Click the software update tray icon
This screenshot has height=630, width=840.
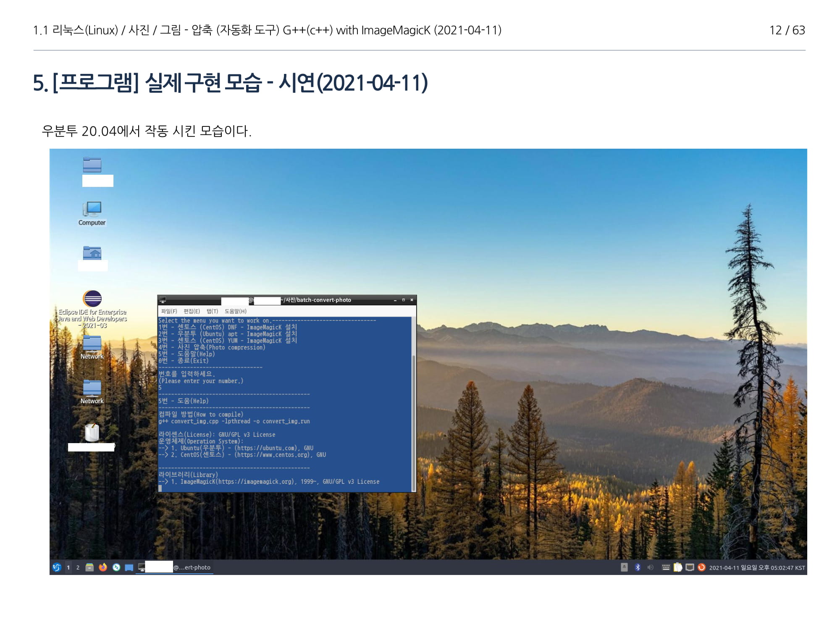(701, 567)
